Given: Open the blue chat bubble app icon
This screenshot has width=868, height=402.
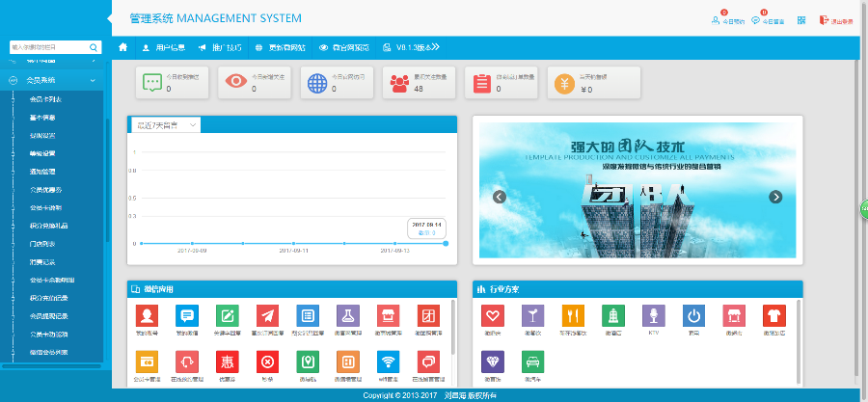Looking at the screenshot, I should coord(187,316).
